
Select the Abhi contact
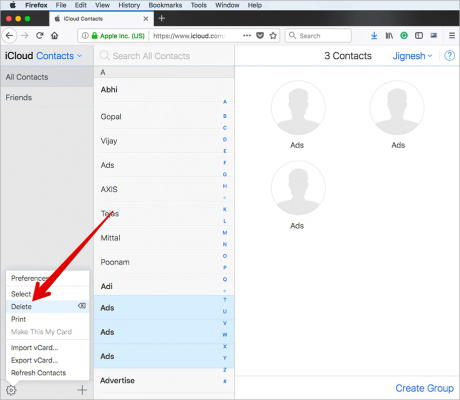click(x=164, y=90)
